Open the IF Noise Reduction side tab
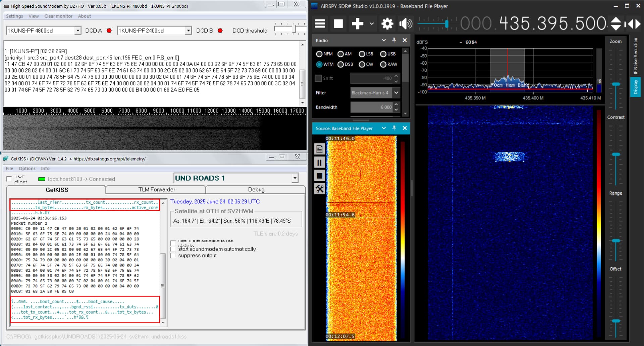Screen dimensions: 644x346 coord(635,56)
